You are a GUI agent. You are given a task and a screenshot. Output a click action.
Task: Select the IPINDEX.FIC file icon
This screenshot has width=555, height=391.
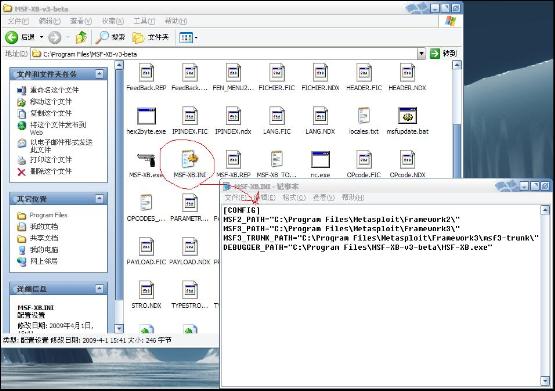click(190, 116)
